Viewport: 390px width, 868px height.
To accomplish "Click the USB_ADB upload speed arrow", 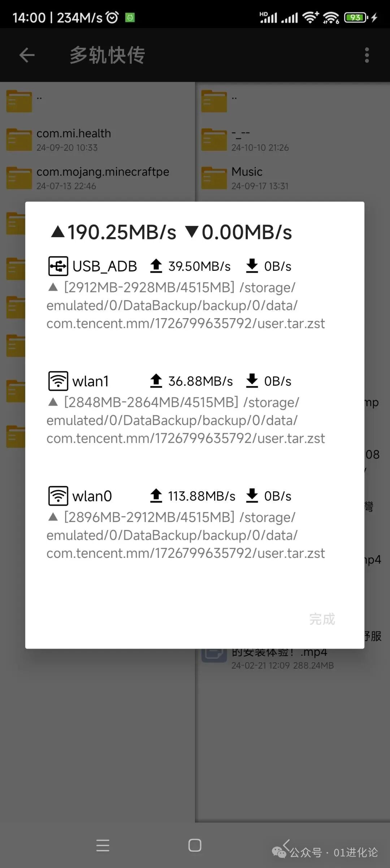I will point(156,266).
